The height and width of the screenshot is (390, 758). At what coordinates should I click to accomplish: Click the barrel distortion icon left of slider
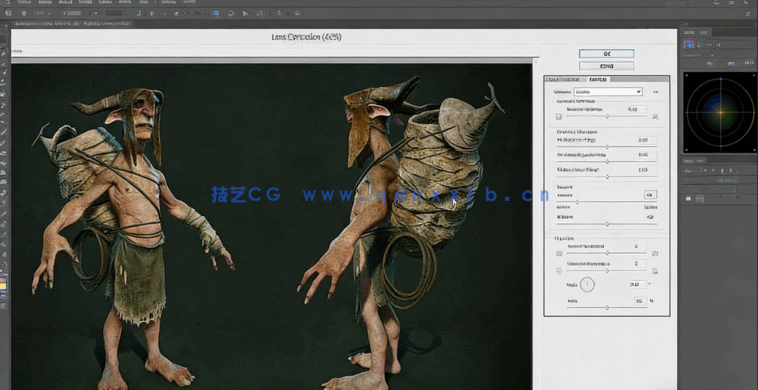[559, 116]
